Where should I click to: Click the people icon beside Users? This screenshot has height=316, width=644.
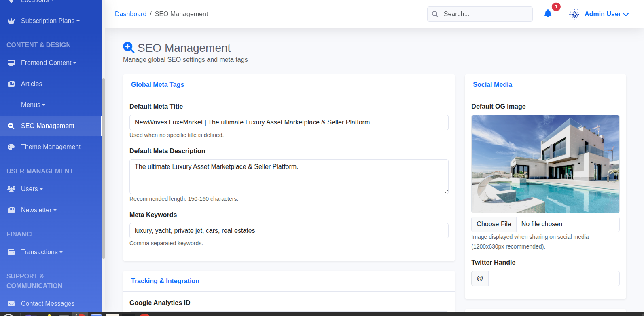click(11, 189)
